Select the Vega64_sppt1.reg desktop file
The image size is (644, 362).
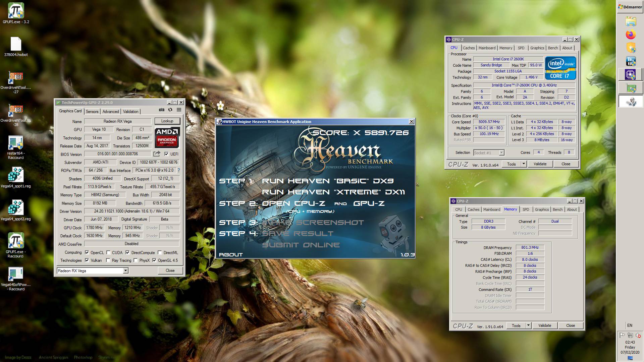tap(16, 178)
